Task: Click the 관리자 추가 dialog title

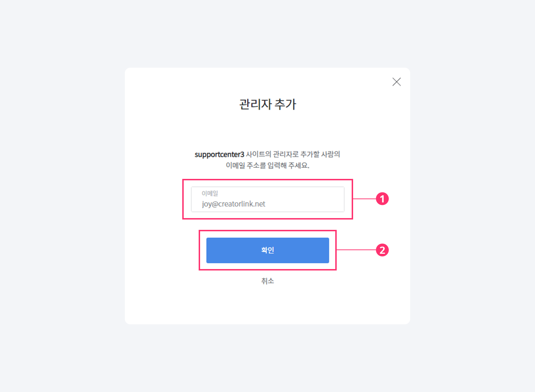Action: 267,104
